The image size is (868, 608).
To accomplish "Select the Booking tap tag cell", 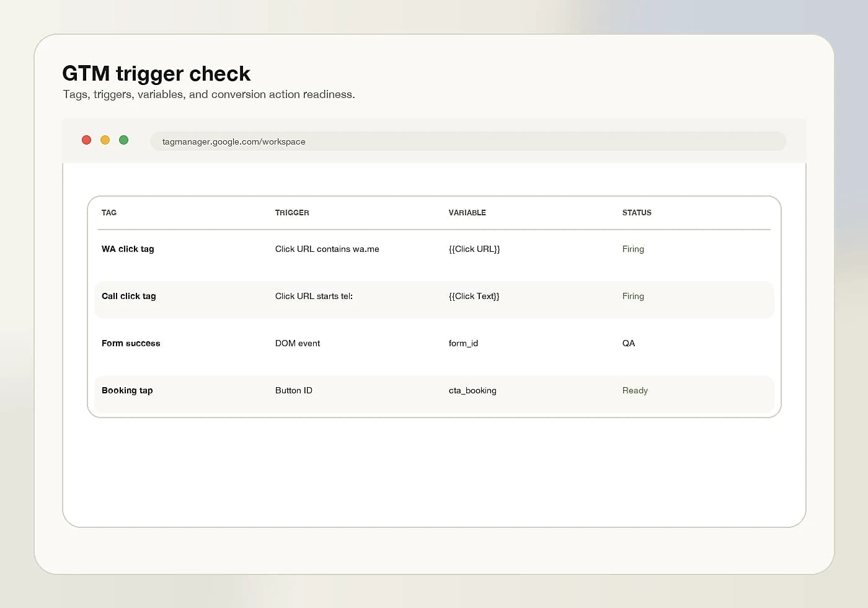I will pos(127,390).
